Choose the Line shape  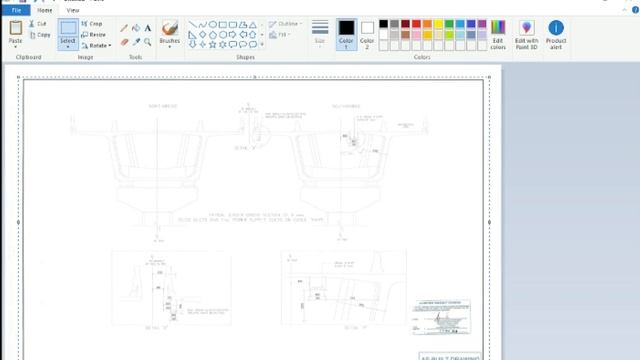193,25
